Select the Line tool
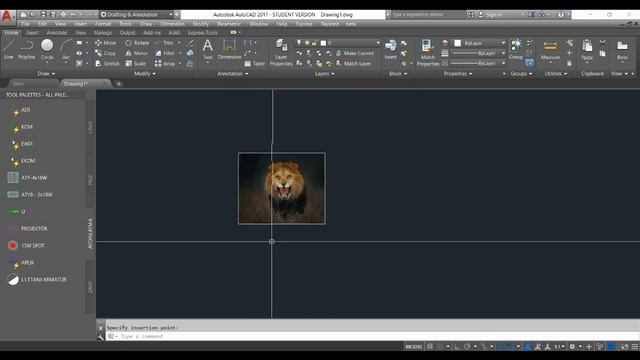The height and width of the screenshot is (360, 640). point(9,49)
